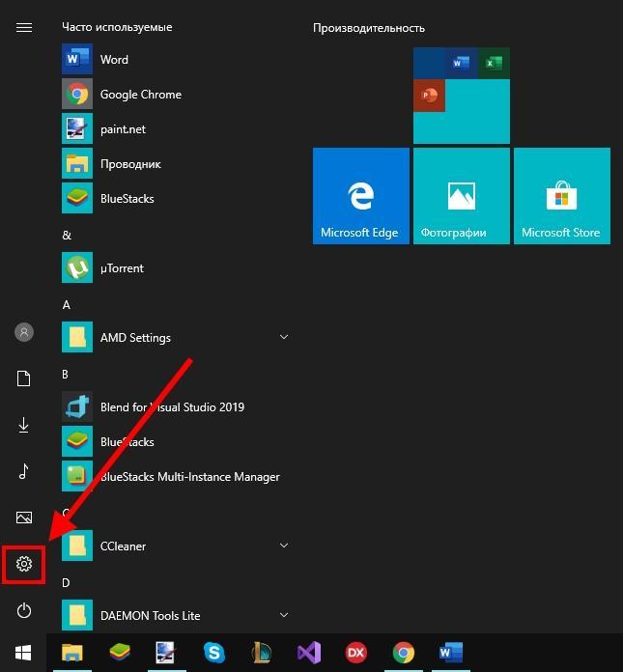Open µTorrent from the app list
Screen dimensions: 623x672
point(178,267)
